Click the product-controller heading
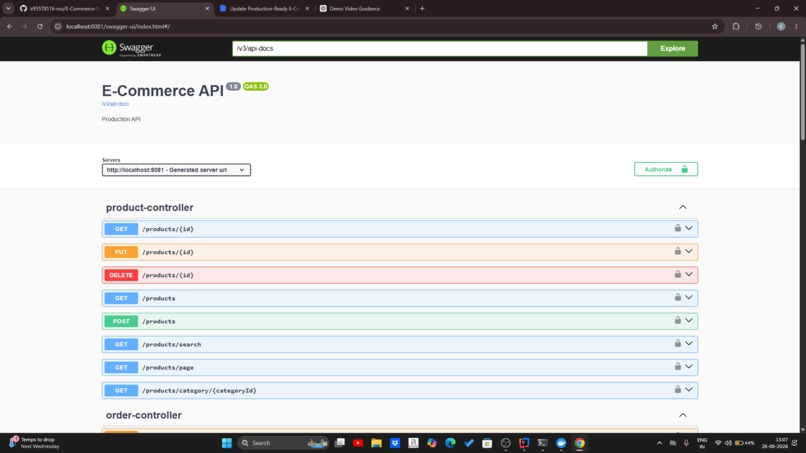This screenshot has width=806, height=453. [150, 208]
